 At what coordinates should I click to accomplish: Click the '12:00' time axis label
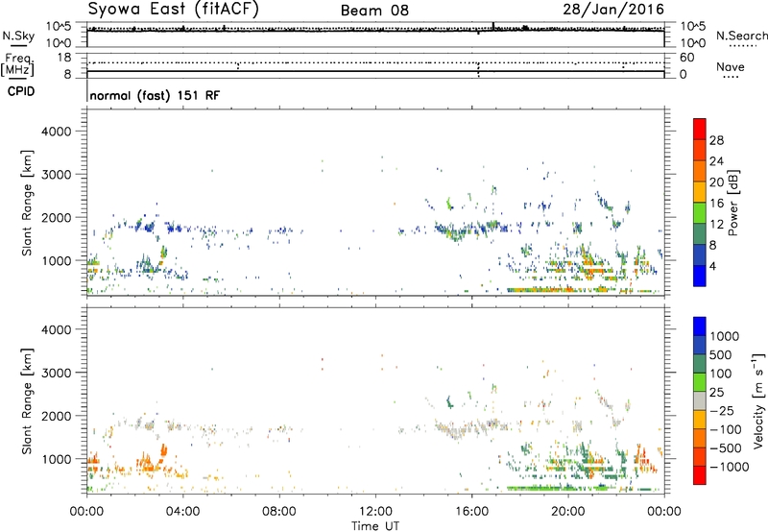tap(375, 511)
